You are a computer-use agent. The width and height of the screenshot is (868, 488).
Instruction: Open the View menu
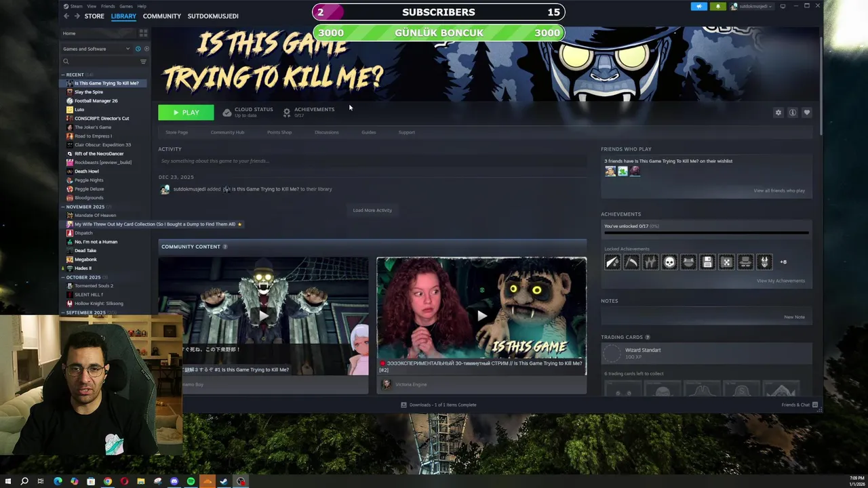(x=92, y=6)
